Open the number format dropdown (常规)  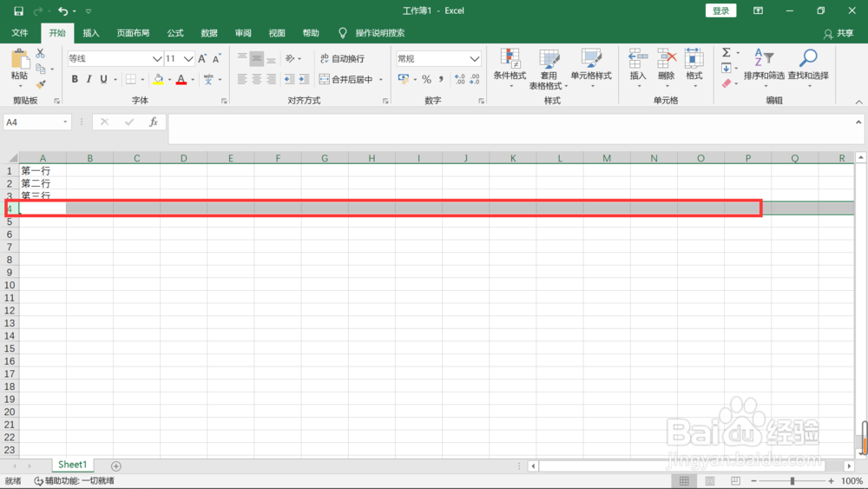pos(475,59)
